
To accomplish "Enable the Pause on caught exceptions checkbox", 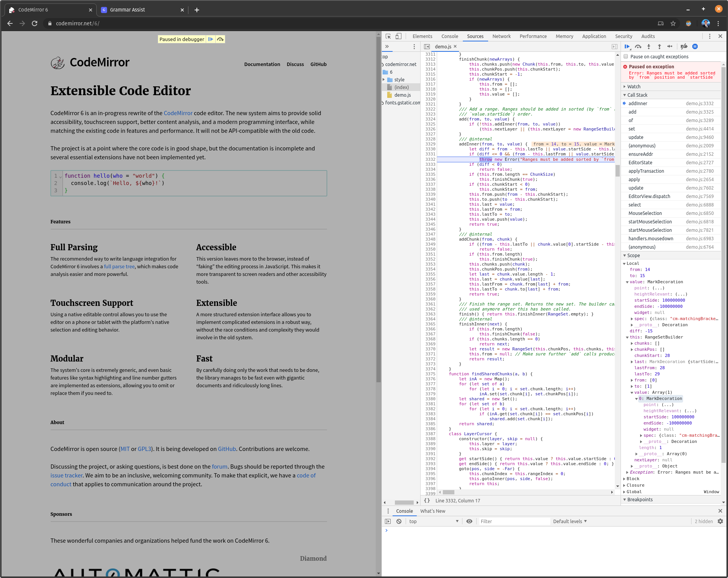I will coord(626,56).
